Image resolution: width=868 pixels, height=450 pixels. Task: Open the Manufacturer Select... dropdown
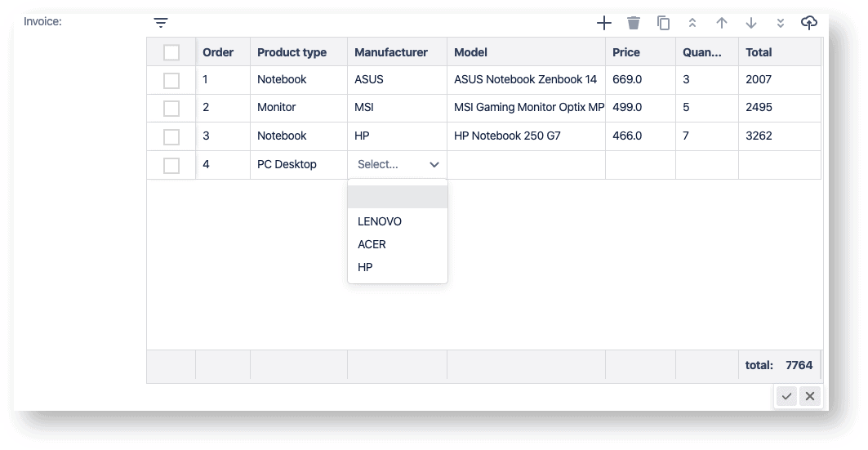[398, 164]
